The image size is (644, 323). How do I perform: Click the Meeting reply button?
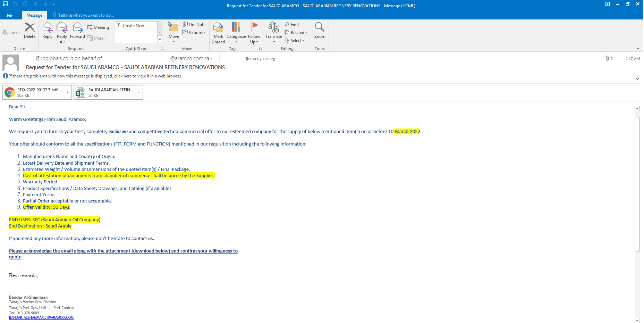point(98,27)
